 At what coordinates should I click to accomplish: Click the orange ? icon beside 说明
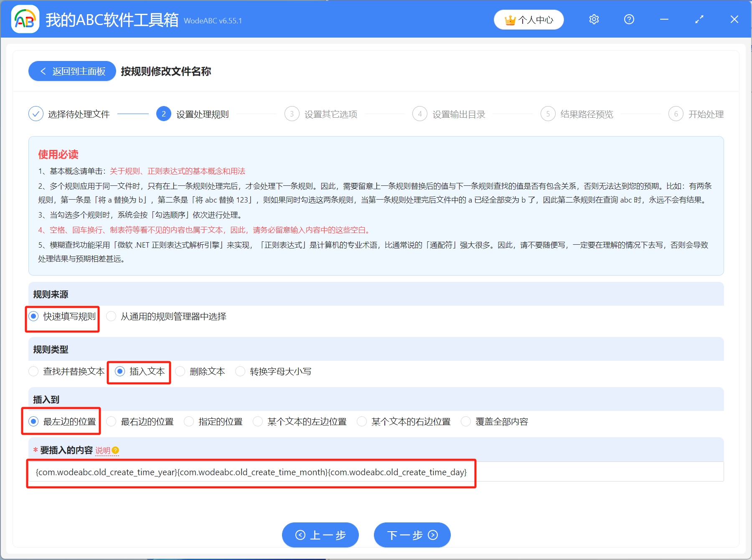point(116,451)
